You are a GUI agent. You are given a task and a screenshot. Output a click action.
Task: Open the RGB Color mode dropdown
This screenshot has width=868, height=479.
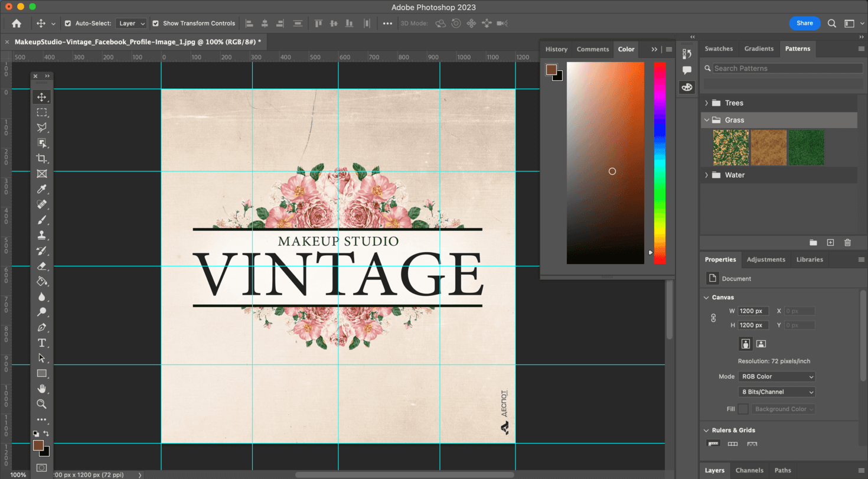point(776,376)
